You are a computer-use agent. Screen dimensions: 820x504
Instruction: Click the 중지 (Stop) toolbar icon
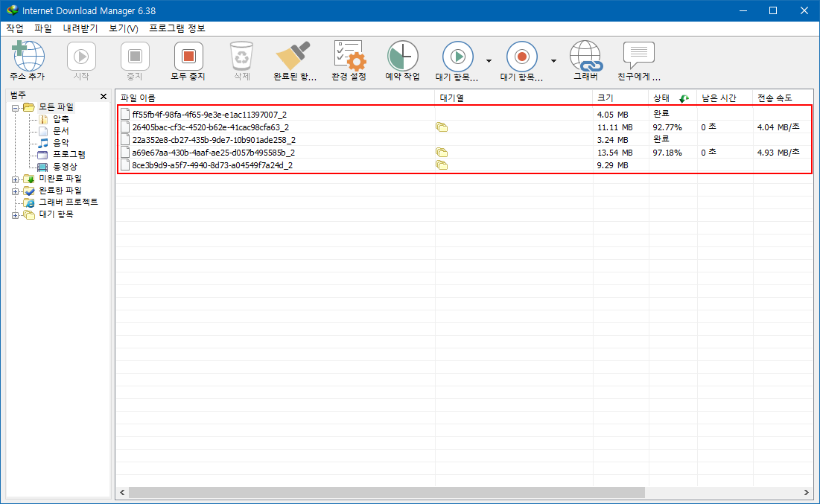(x=135, y=56)
